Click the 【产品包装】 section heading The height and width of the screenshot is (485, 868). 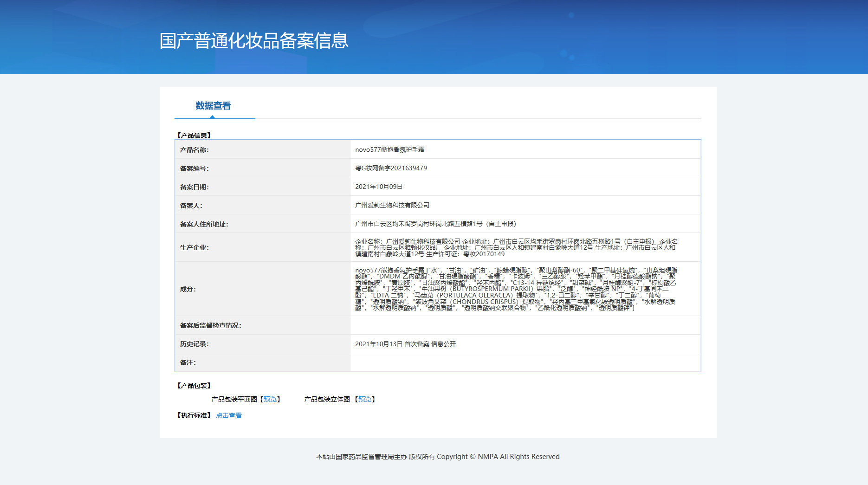[194, 386]
